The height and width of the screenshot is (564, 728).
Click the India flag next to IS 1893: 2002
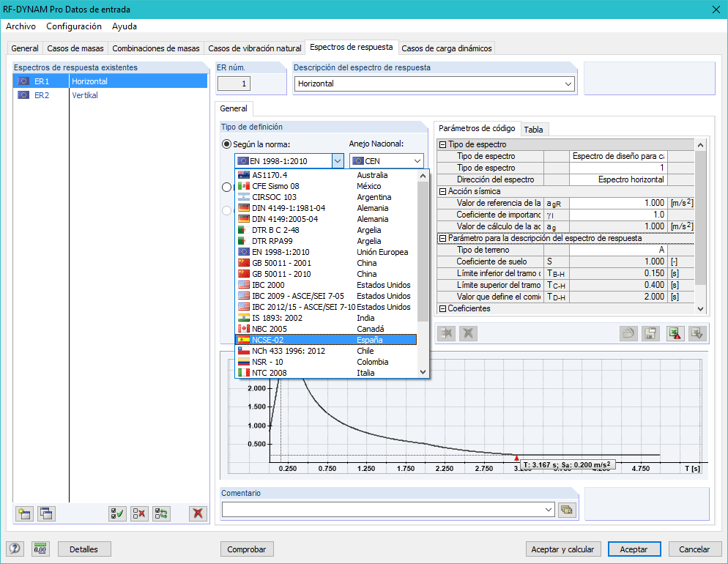(x=244, y=318)
